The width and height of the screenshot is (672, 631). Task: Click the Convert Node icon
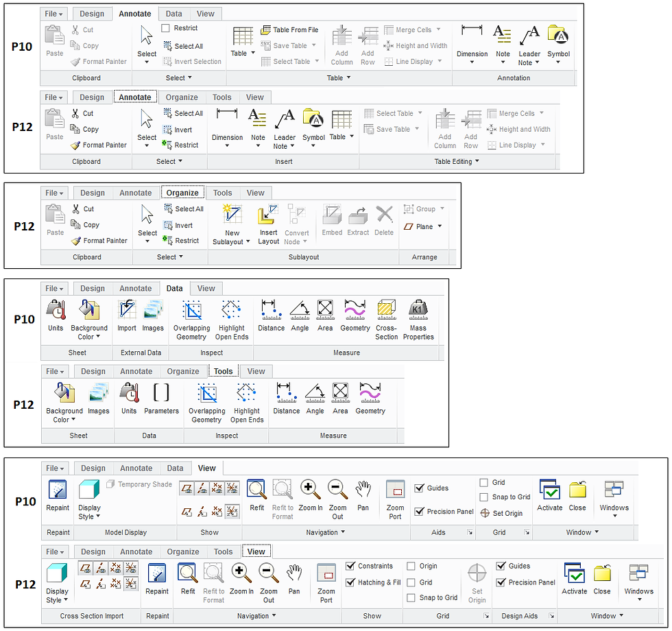(x=296, y=214)
